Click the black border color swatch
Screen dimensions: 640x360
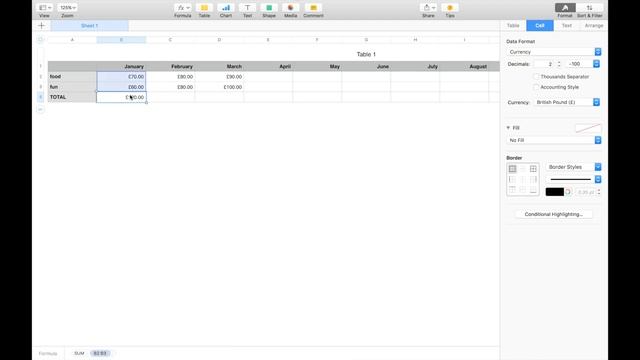(x=555, y=192)
